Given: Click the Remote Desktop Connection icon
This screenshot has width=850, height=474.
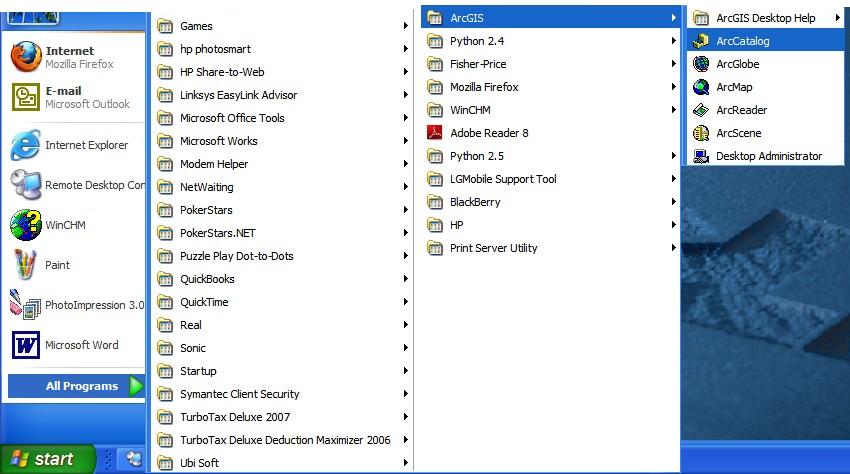Looking at the screenshot, I should pos(25,185).
